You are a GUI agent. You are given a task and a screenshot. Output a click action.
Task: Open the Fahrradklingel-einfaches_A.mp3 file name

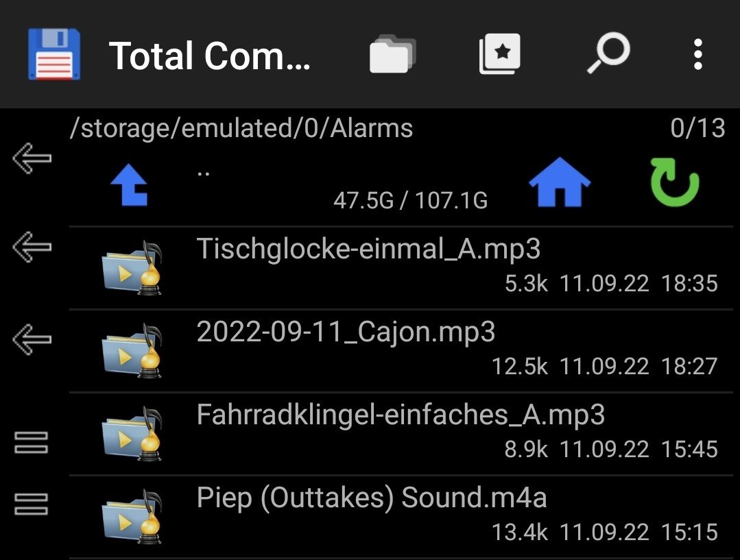coord(401,415)
